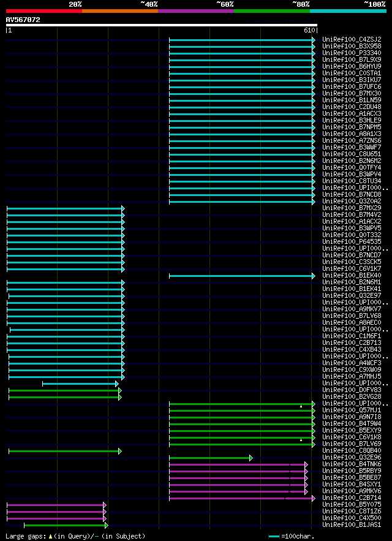Click the =100char. scale bar legend
This screenshot has width=392, height=541.
pos(291,537)
